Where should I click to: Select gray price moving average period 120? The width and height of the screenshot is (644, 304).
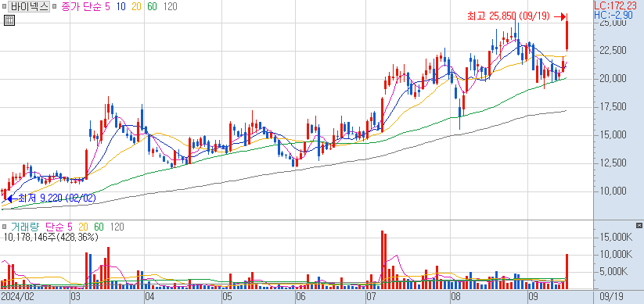[170, 6]
